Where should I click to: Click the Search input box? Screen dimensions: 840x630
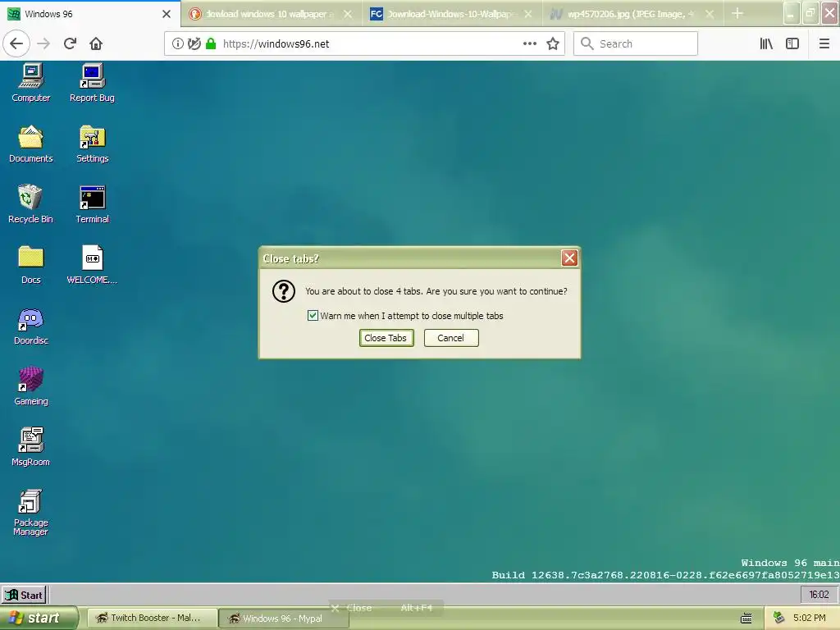[x=636, y=43]
